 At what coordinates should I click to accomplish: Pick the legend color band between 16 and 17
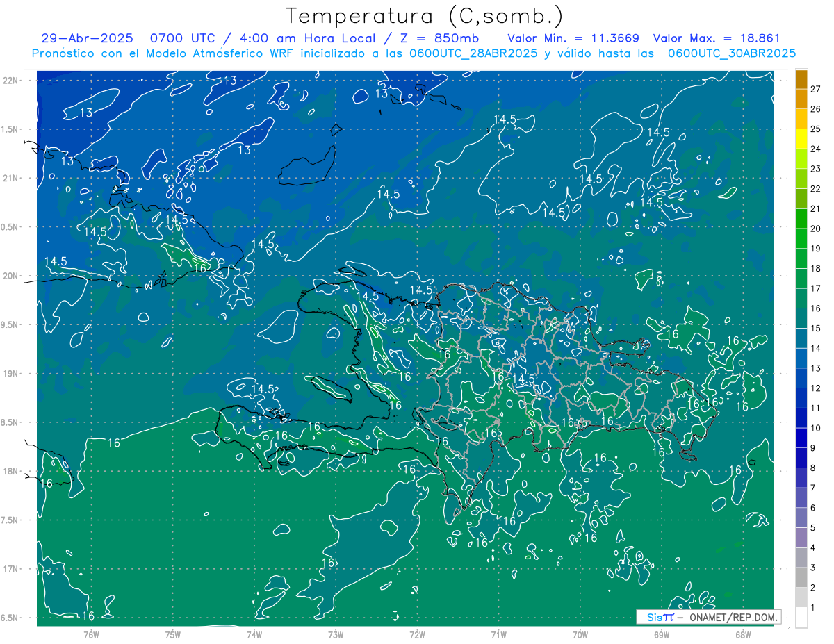point(801,299)
